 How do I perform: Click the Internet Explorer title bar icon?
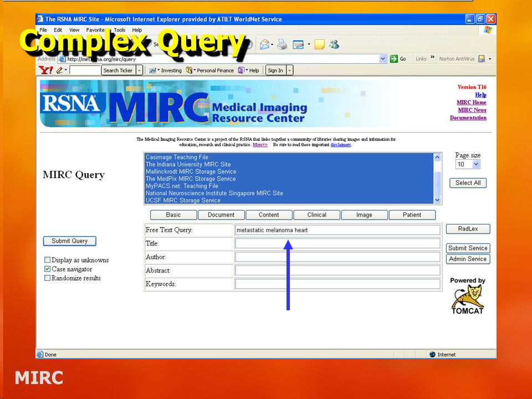pyautogui.click(x=40, y=19)
